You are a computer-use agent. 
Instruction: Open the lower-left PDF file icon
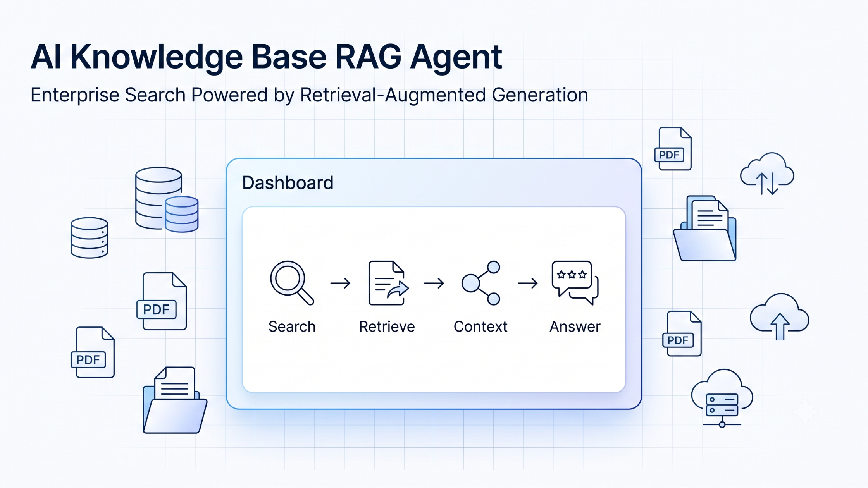pyautogui.click(x=93, y=352)
